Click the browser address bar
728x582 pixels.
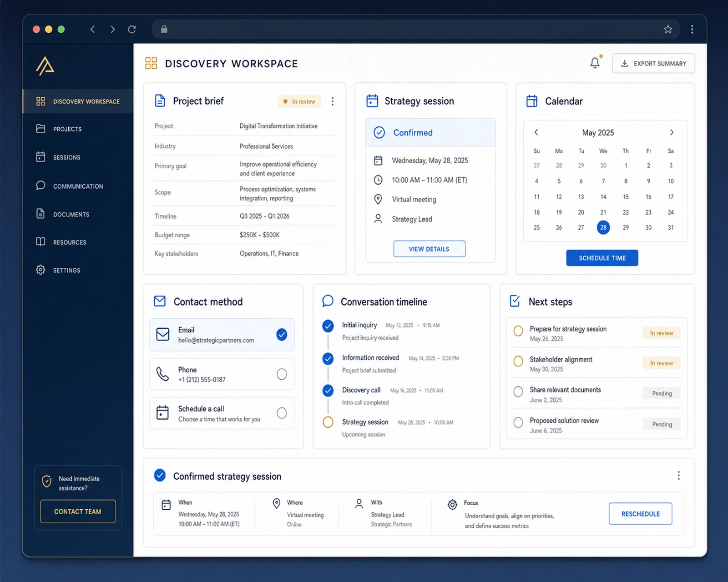pos(415,29)
